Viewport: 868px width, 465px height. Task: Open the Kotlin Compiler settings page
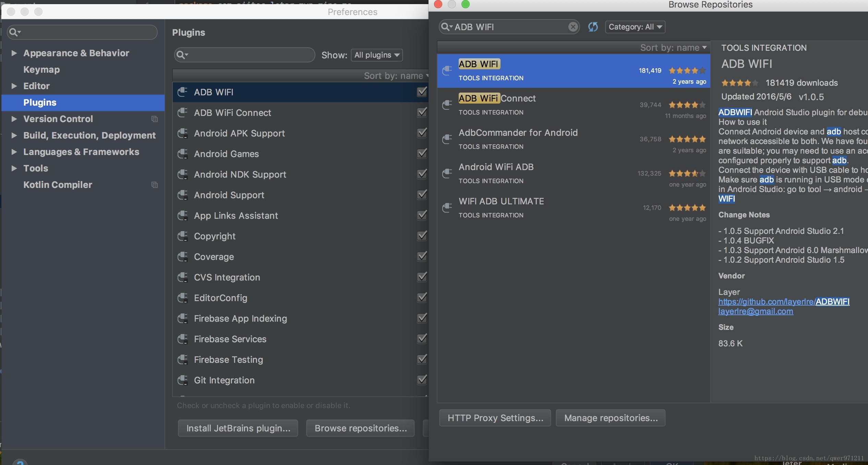58,185
